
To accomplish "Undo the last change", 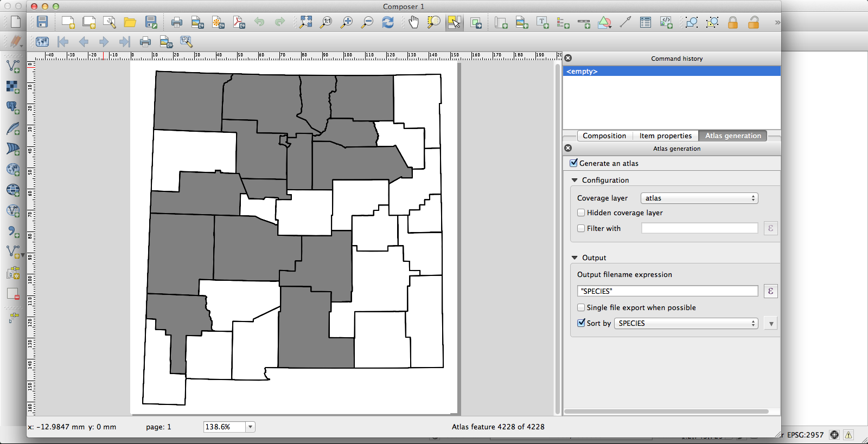I will coord(259,22).
